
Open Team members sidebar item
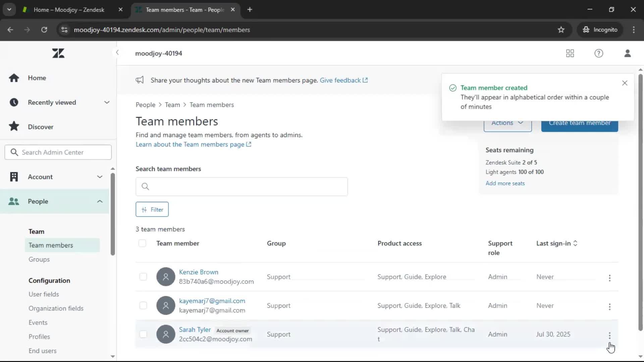(x=62, y=245)
